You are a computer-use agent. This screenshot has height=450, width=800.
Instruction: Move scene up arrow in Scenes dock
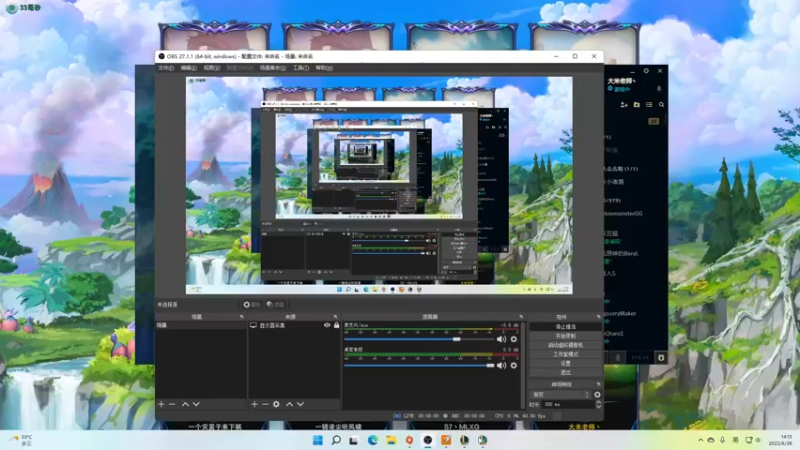(185, 404)
